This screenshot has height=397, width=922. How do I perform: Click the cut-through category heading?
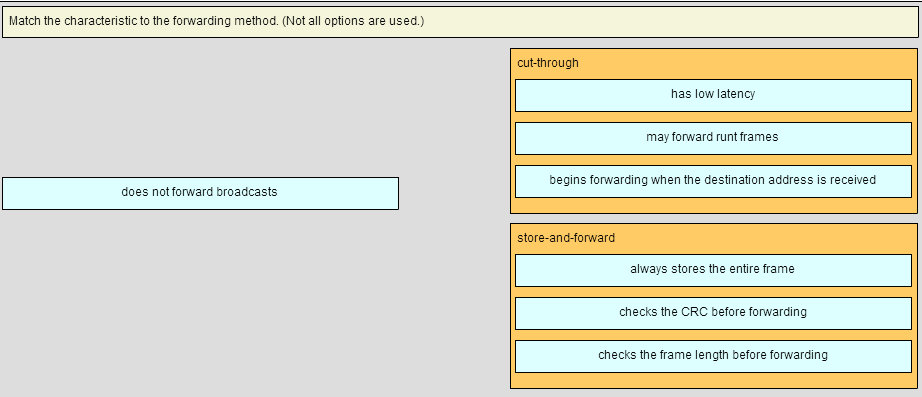click(548, 63)
